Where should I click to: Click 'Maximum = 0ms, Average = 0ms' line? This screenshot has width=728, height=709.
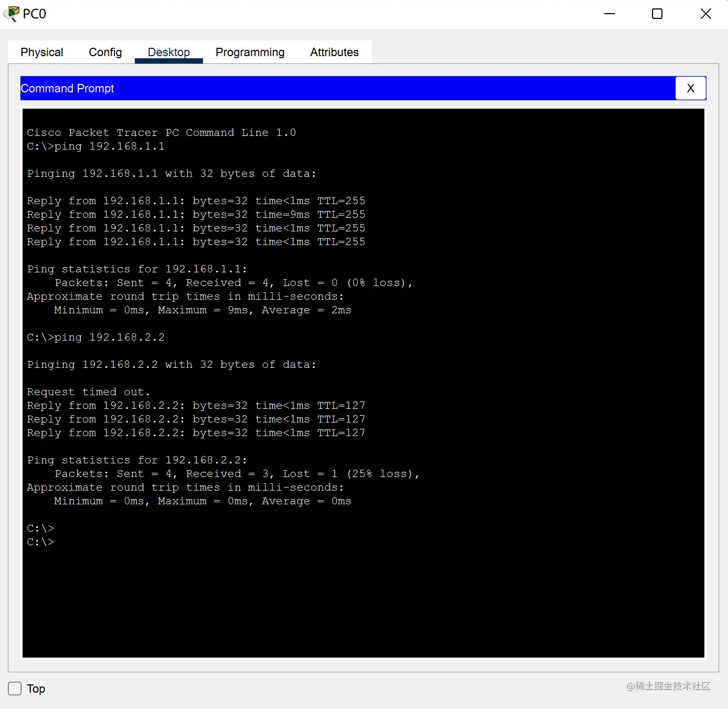point(203,501)
